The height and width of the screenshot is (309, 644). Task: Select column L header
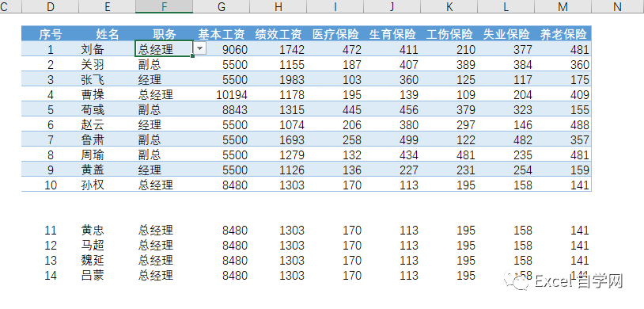click(x=506, y=6)
